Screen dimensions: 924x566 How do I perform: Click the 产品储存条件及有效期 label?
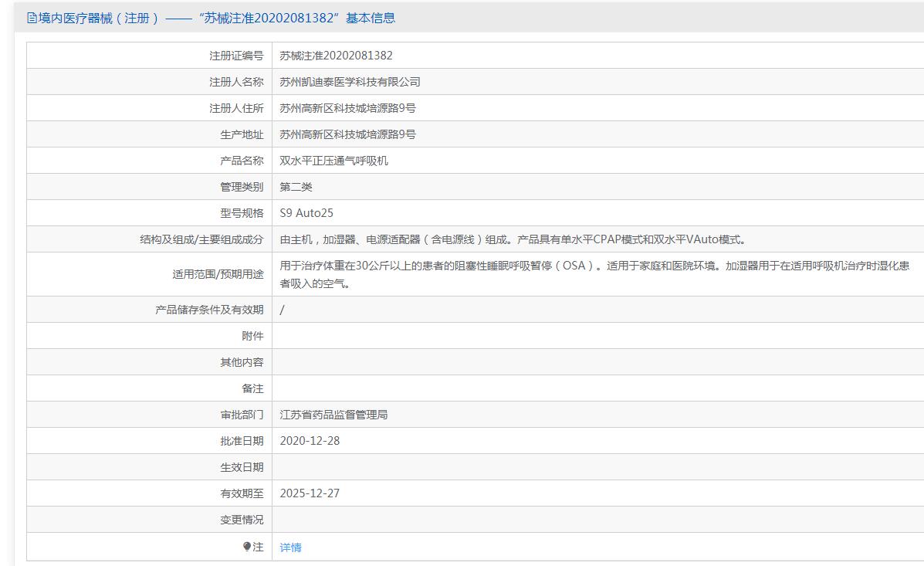(209, 310)
